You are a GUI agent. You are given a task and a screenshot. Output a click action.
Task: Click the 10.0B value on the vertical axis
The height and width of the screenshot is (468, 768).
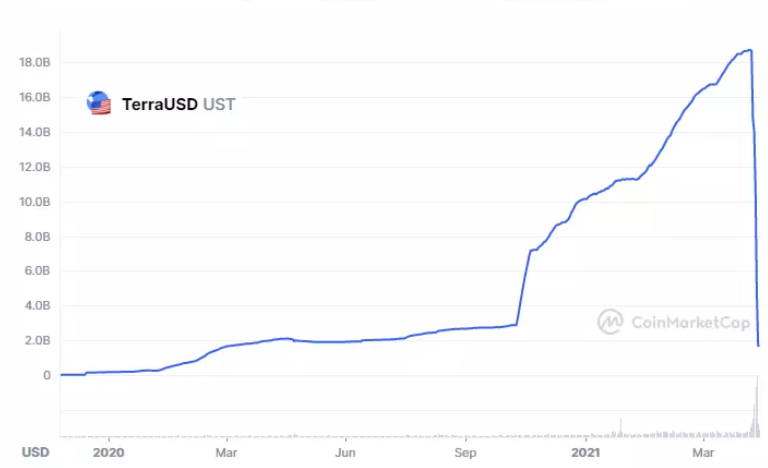35,202
